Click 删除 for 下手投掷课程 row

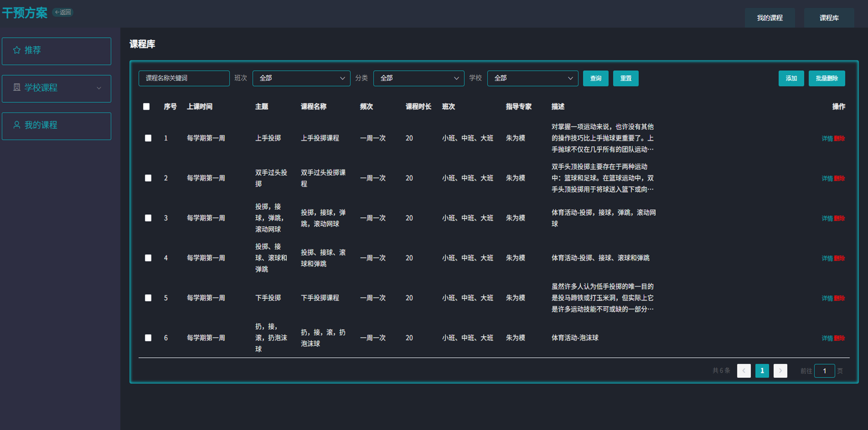[x=839, y=299]
